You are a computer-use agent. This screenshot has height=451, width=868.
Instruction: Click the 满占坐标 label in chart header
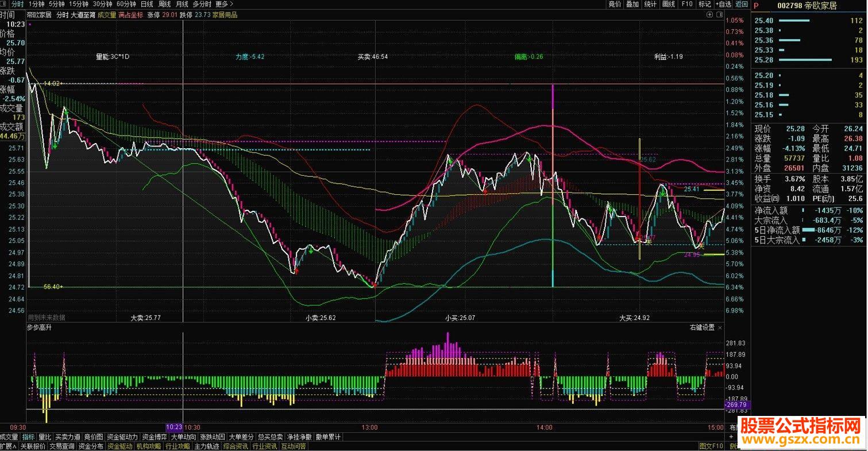click(x=131, y=15)
